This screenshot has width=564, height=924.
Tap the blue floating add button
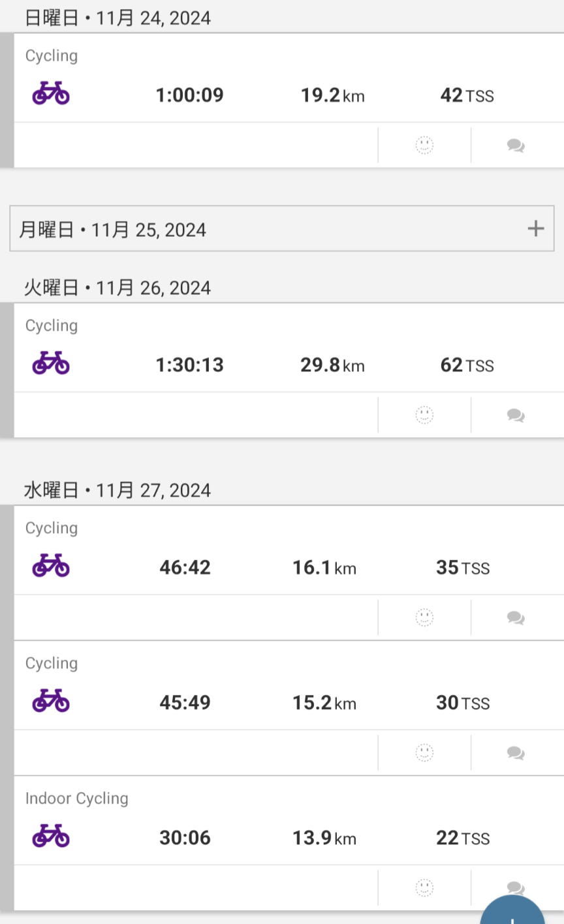point(513,914)
